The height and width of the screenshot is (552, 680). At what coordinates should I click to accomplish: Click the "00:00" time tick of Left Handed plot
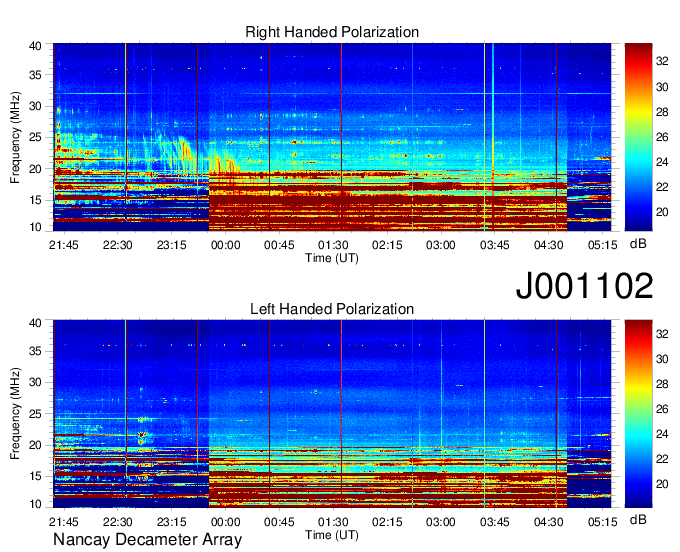[226, 522]
